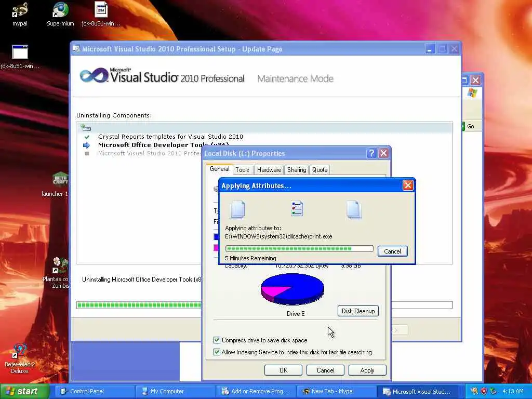Switch to the General tab

[220, 169]
